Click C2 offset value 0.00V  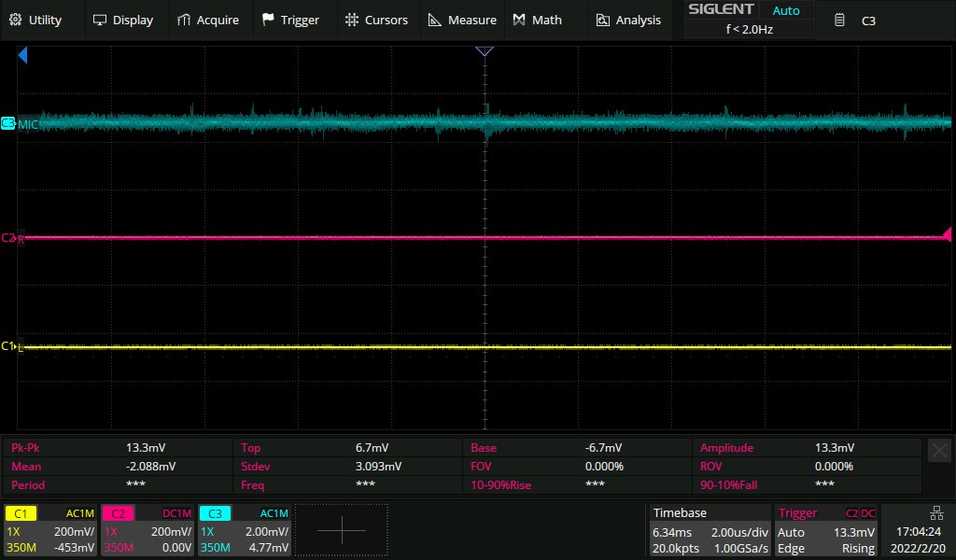(176, 547)
